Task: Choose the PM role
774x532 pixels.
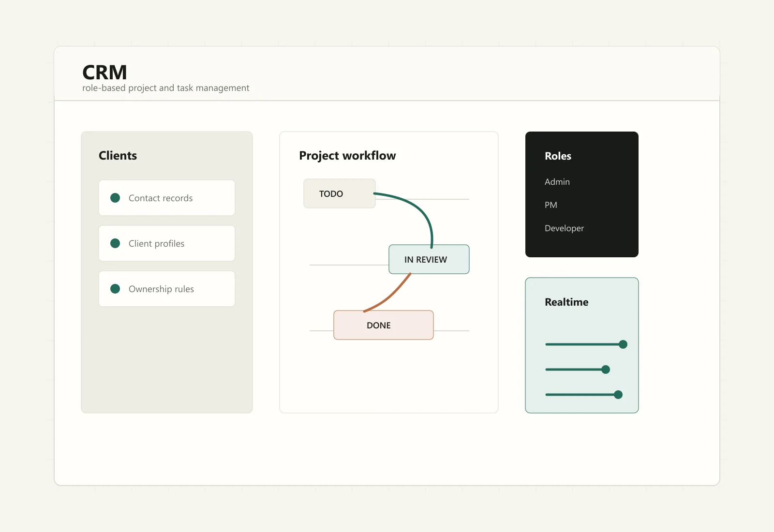Action: point(551,205)
